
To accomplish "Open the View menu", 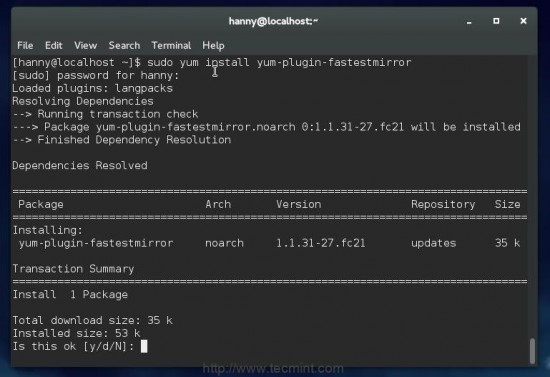I will click(85, 46).
